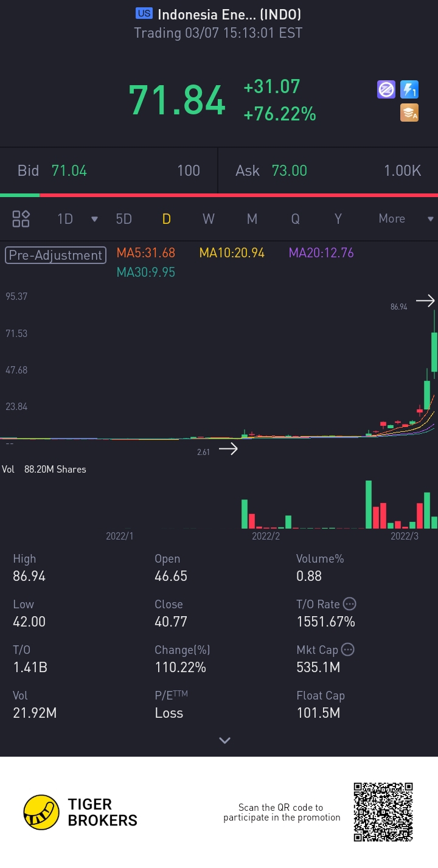This screenshot has width=438, height=868.
Task: Expand more stock details with bottom chevron
Action: (x=224, y=740)
